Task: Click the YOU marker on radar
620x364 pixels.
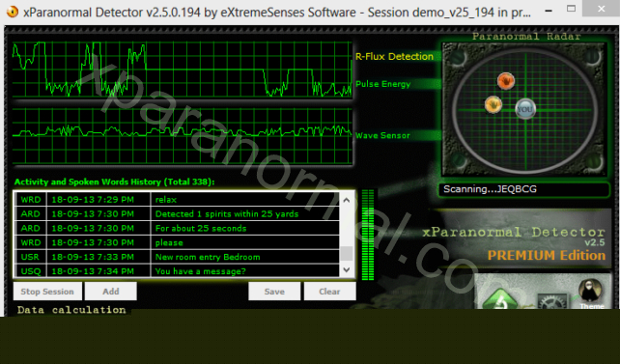Action: (x=525, y=109)
